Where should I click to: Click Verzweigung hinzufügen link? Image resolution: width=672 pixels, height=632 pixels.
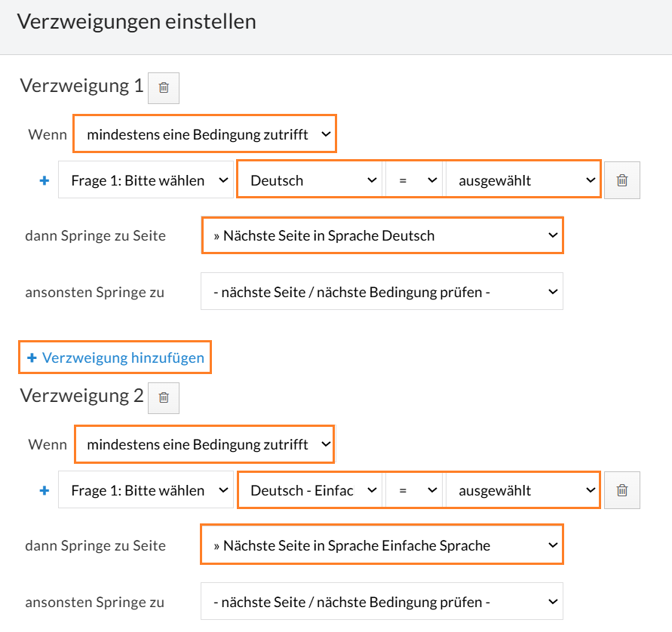coord(115,357)
